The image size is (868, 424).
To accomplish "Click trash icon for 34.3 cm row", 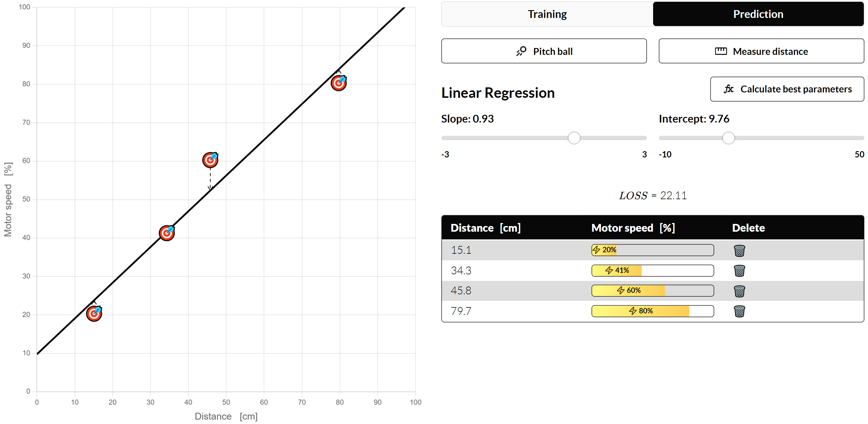I will pos(739,270).
